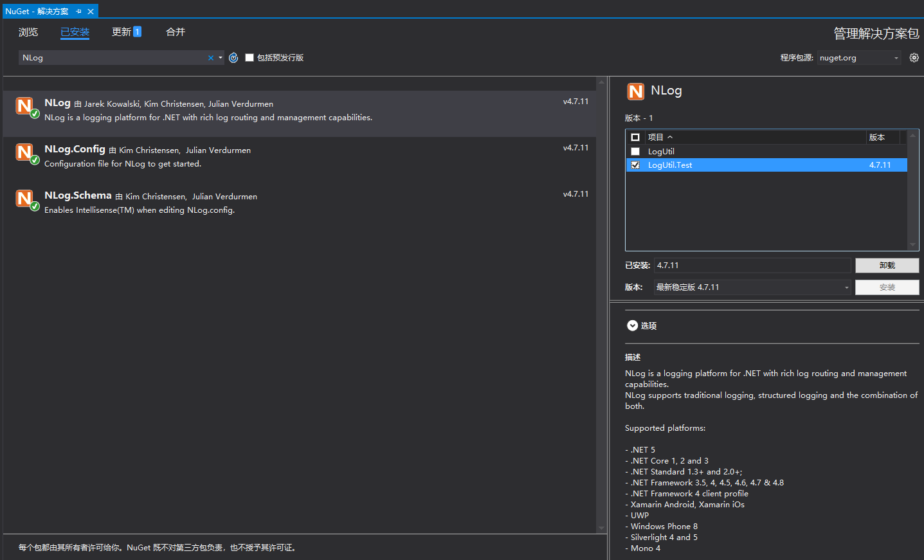Switch to the 已安装 installed tab

tap(75, 32)
